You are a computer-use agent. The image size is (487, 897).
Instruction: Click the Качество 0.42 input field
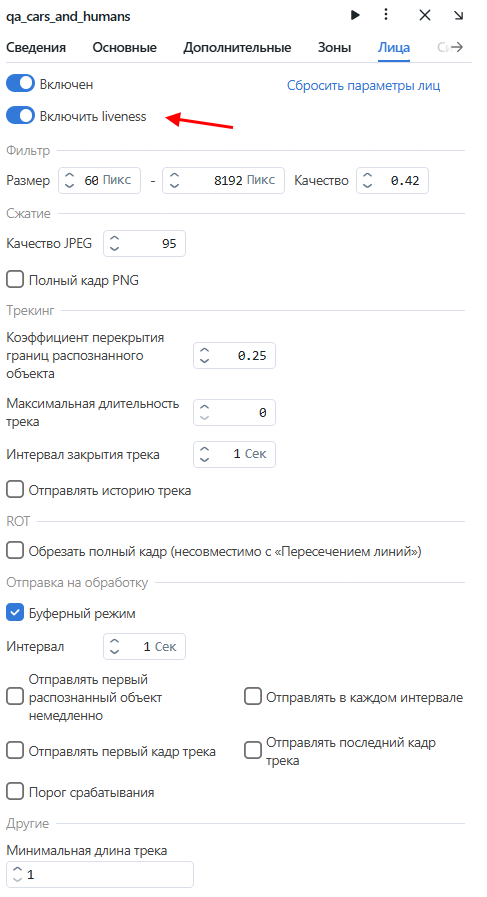tap(393, 181)
